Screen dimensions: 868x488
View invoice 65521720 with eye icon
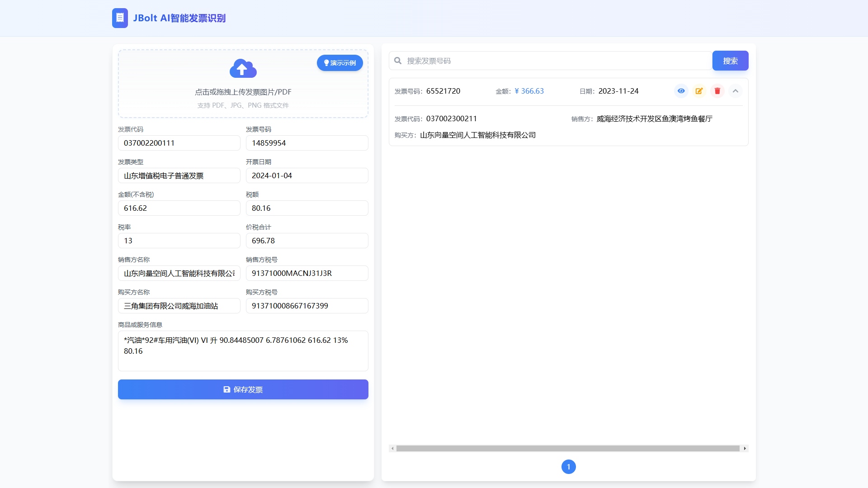(x=681, y=91)
